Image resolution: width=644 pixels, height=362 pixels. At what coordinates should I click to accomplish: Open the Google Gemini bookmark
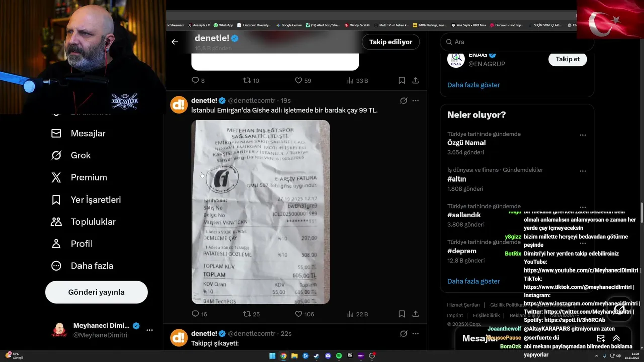[289, 25]
